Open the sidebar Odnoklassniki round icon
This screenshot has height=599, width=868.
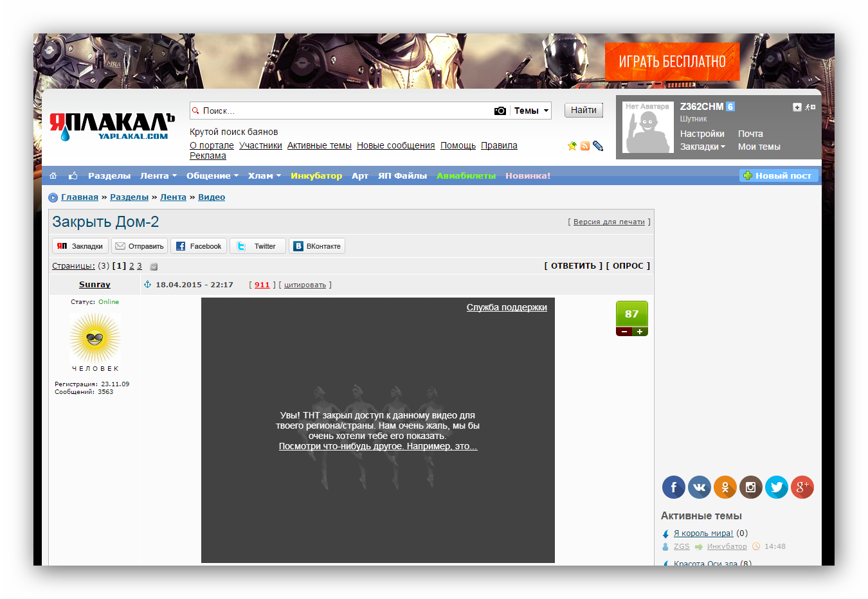(x=725, y=487)
